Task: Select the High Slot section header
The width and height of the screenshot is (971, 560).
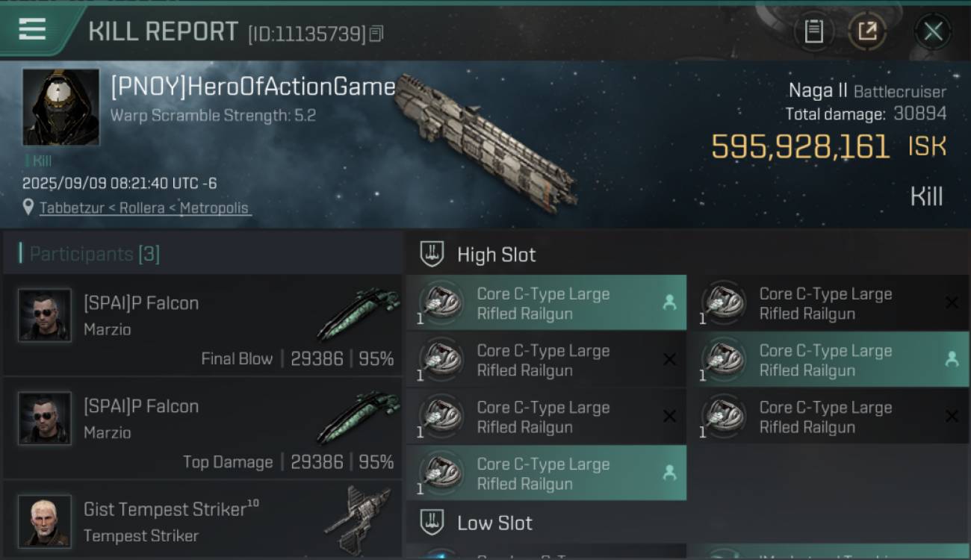Action: (496, 255)
